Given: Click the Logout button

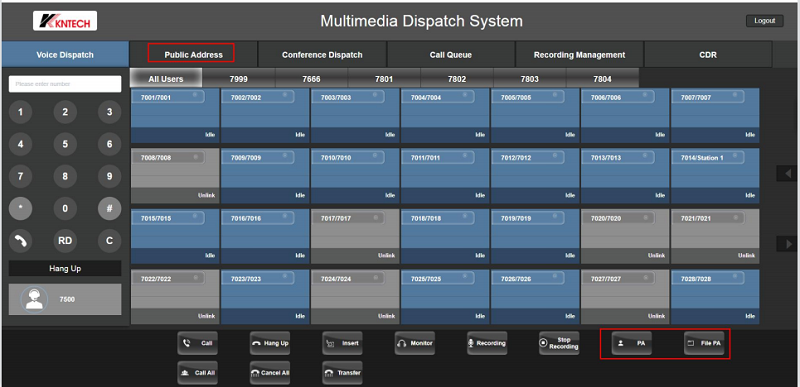Looking at the screenshot, I should [764, 21].
